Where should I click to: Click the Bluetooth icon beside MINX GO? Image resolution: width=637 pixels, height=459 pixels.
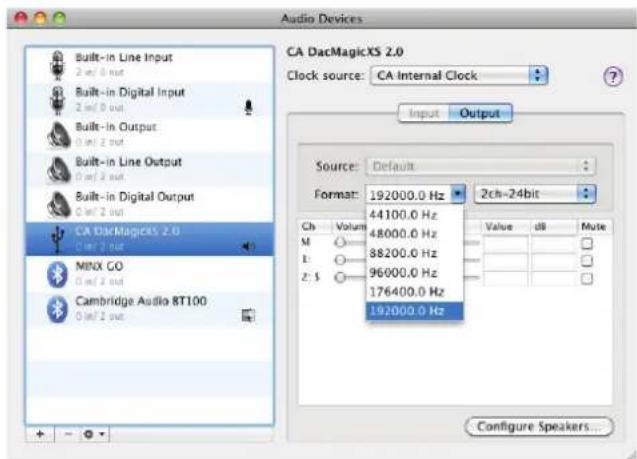[x=57, y=274]
